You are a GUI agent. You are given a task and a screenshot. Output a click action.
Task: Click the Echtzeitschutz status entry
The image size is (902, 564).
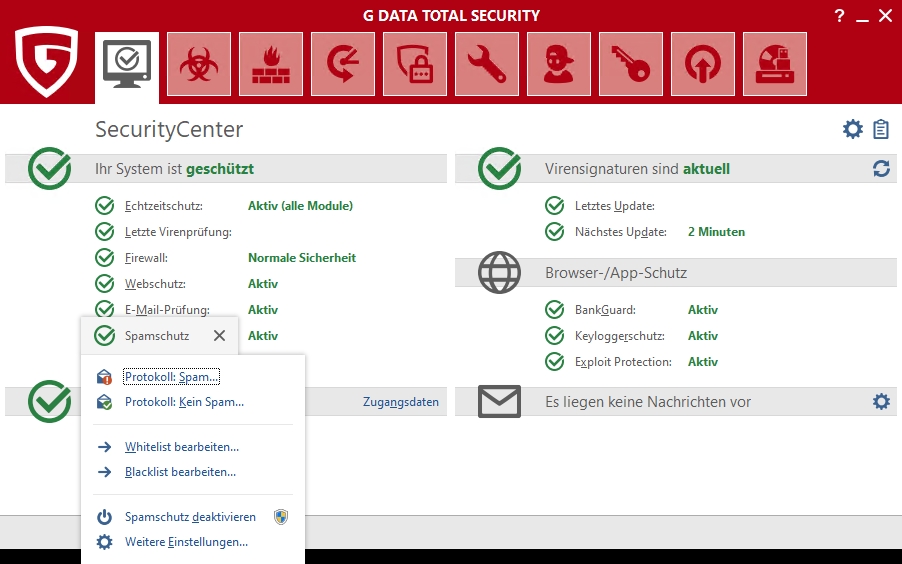[163, 205]
